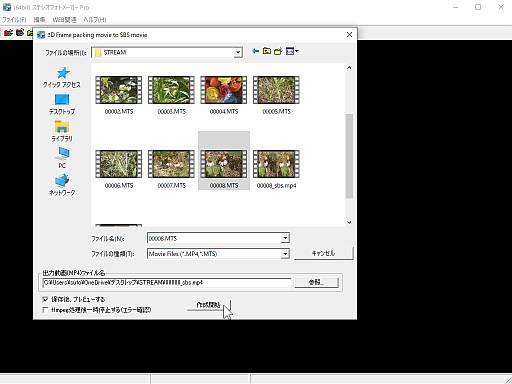The height and width of the screenshot is (384, 512).
Task: Click the back arrow navigation icon
Action: coord(256,51)
